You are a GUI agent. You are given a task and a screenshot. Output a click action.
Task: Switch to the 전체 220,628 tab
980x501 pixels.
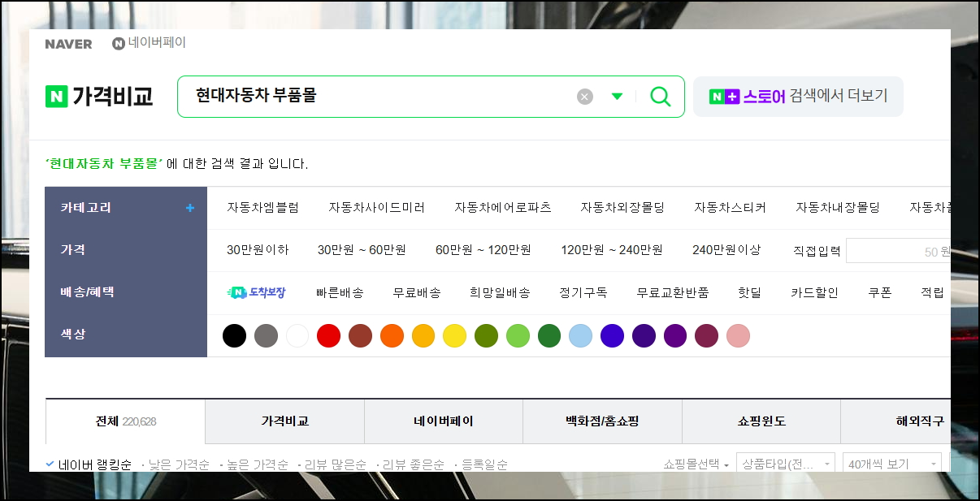coord(126,421)
